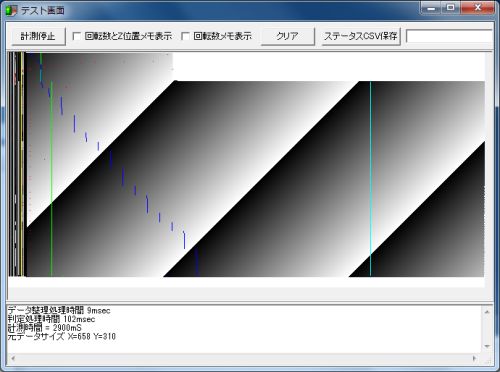Screen dimensions: 500x372
Task: Focus the empty text field in toolbar
Action: (x=449, y=36)
